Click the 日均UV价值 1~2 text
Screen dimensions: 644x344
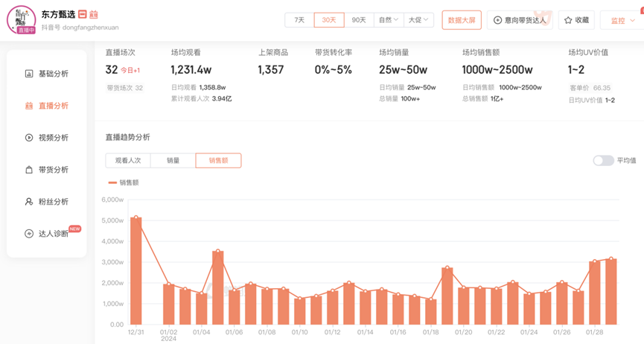591,101
